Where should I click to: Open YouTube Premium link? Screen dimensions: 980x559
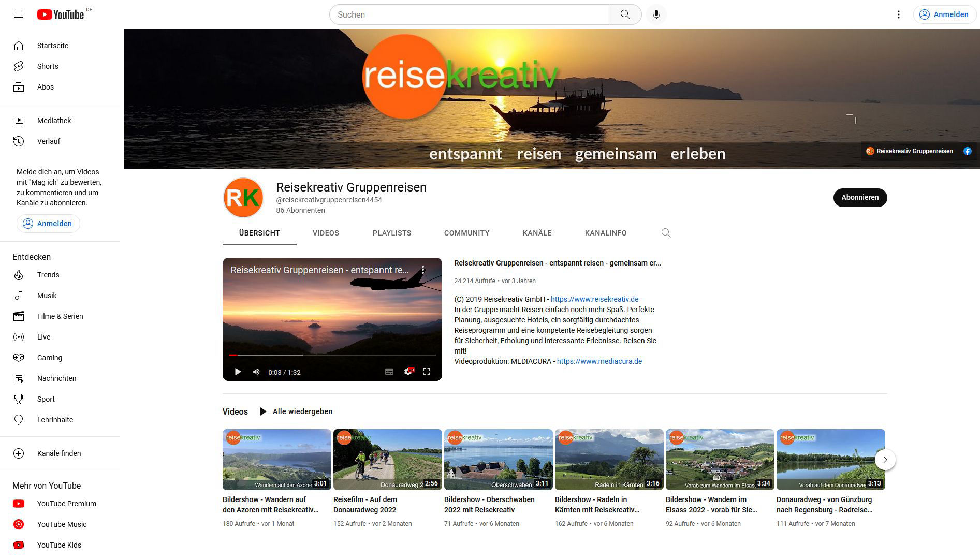click(60, 504)
